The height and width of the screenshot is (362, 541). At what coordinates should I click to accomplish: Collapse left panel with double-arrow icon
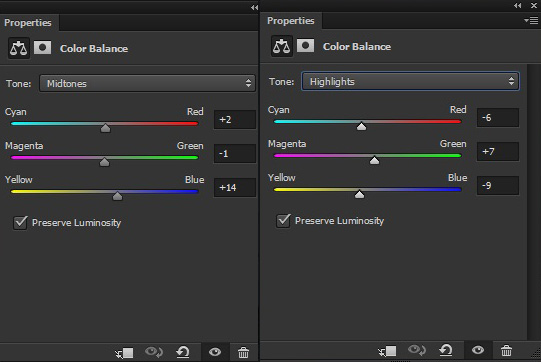tap(254, 7)
